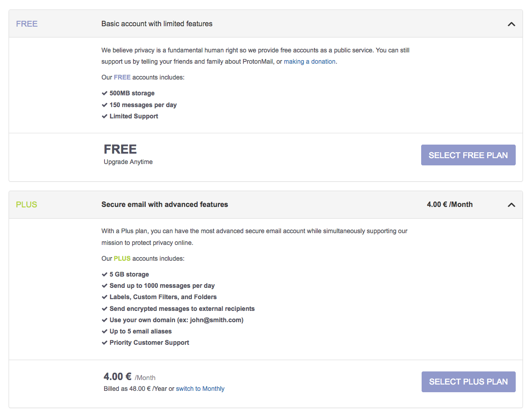Image resolution: width=532 pixels, height=413 pixels.
Task: Click the checkmark beside 500MB storage
Action: point(104,93)
